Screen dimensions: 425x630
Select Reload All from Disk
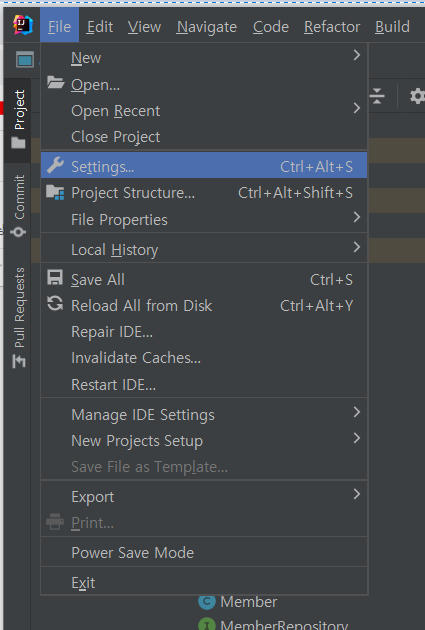pyautogui.click(x=204, y=306)
